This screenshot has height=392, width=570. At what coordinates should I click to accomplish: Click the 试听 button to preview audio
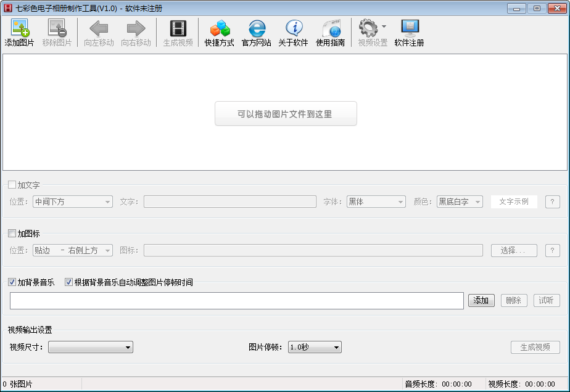[x=547, y=300]
